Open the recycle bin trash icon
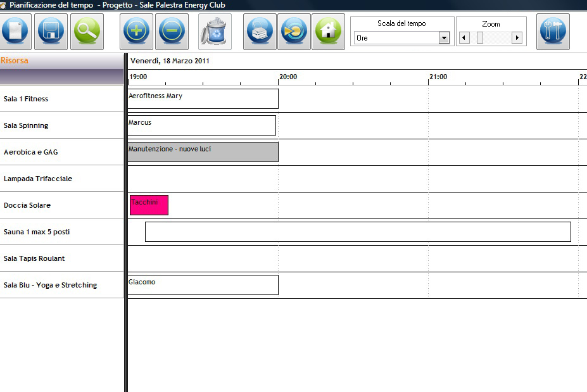The height and width of the screenshot is (392, 587). click(215, 32)
